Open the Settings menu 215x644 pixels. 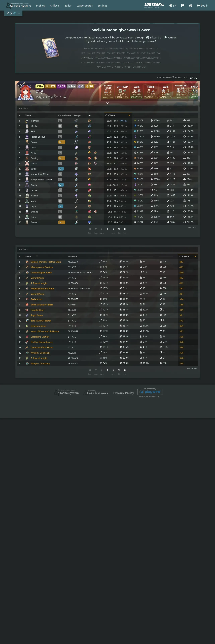pos(102,6)
